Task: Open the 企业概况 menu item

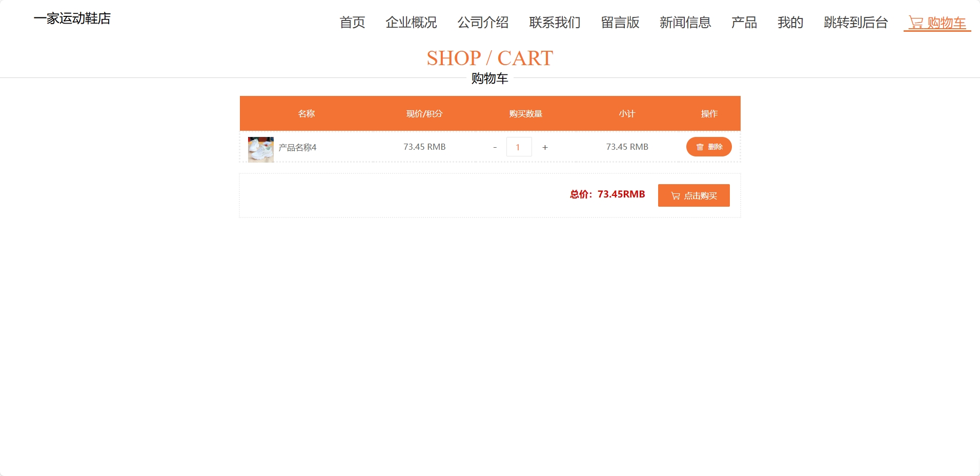Action: point(411,23)
